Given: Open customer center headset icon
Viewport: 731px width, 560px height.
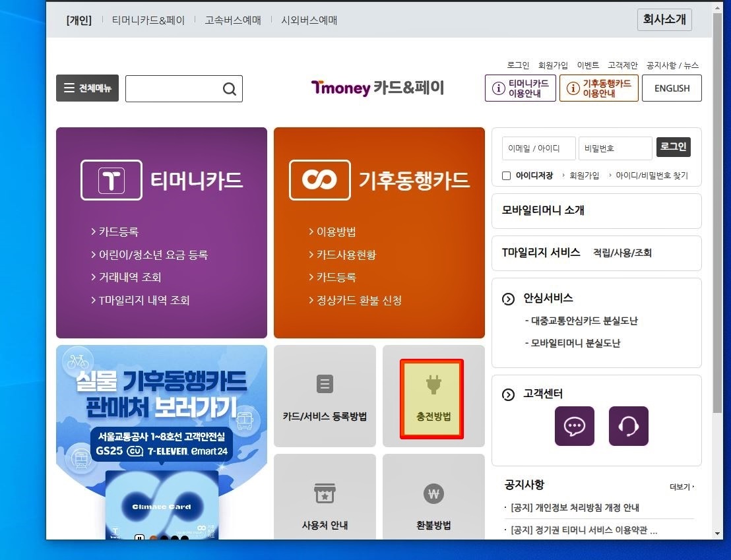Looking at the screenshot, I should (629, 425).
